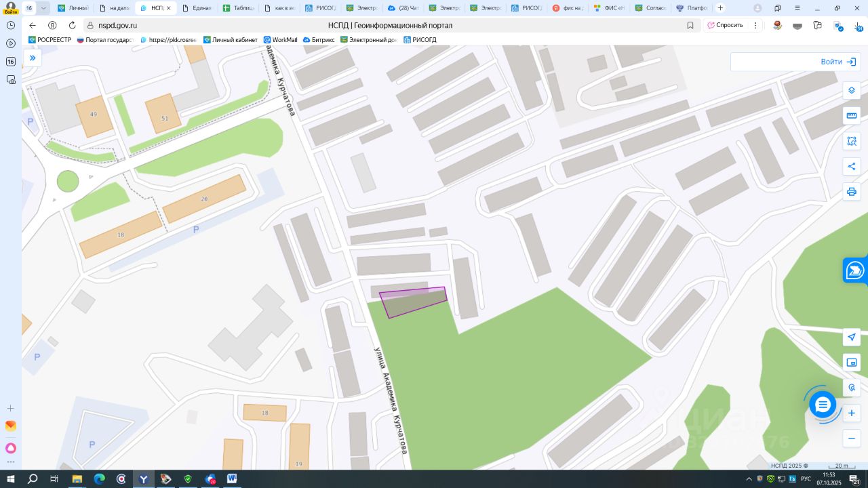Open the Электронный дом bookmark

(369, 40)
